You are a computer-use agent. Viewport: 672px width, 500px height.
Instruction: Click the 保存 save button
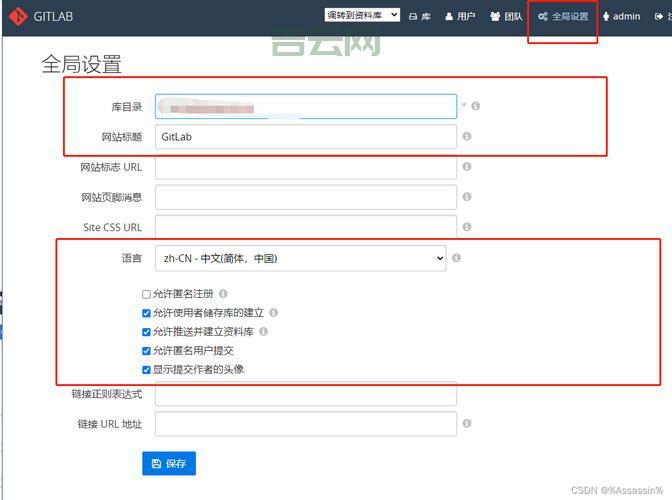click(169, 463)
